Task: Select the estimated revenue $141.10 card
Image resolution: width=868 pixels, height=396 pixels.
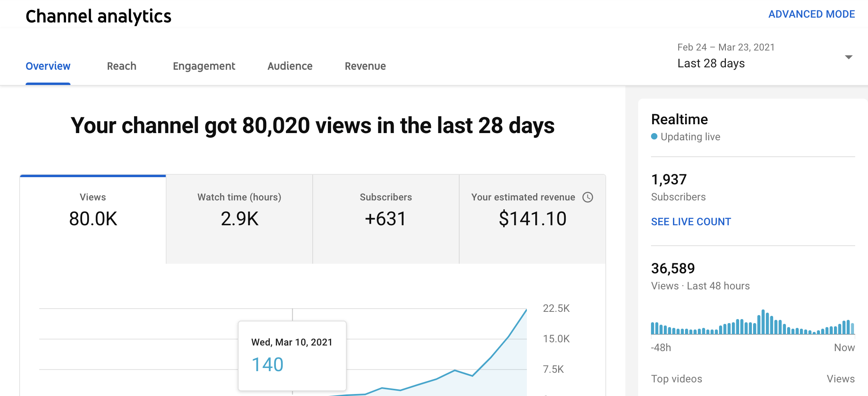Action: pos(532,219)
